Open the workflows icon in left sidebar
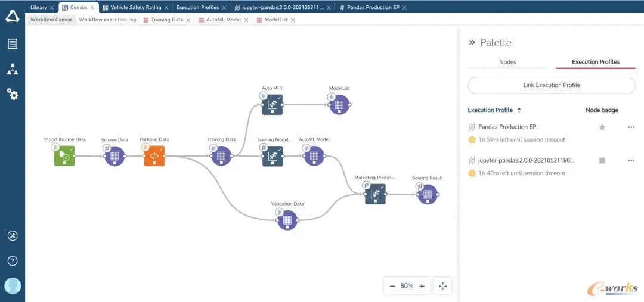Image resolution: width=644 pixels, height=302 pixels. point(13,69)
